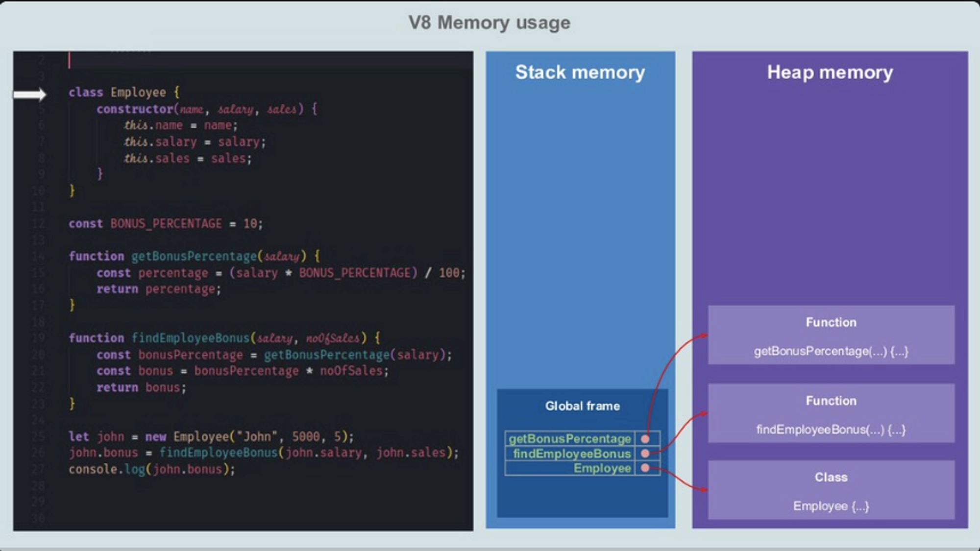This screenshot has height=551, width=980.
Task: Click the pink dot beside findEmployeeBonus
Action: [x=645, y=454]
